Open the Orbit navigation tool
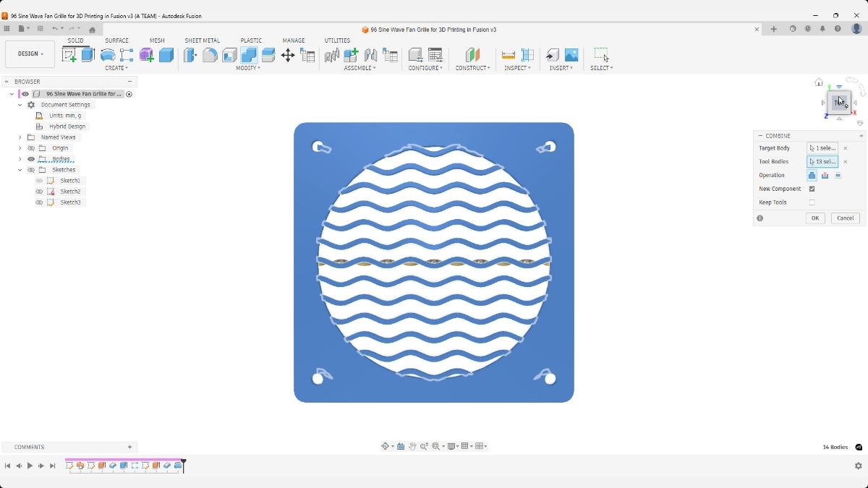The width and height of the screenshot is (868, 488). click(386, 446)
